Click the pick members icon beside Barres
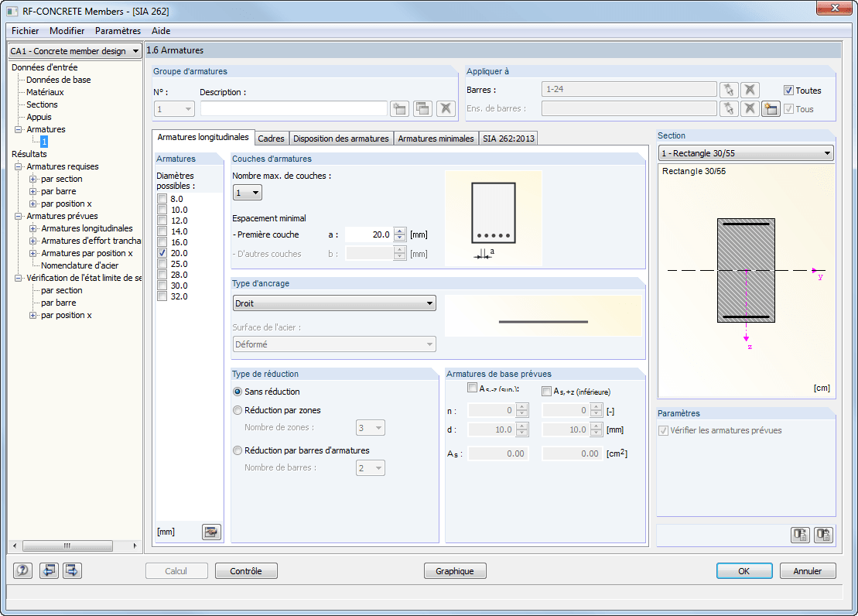The width and height of the screenshot is (858, 616). point(728,90)
